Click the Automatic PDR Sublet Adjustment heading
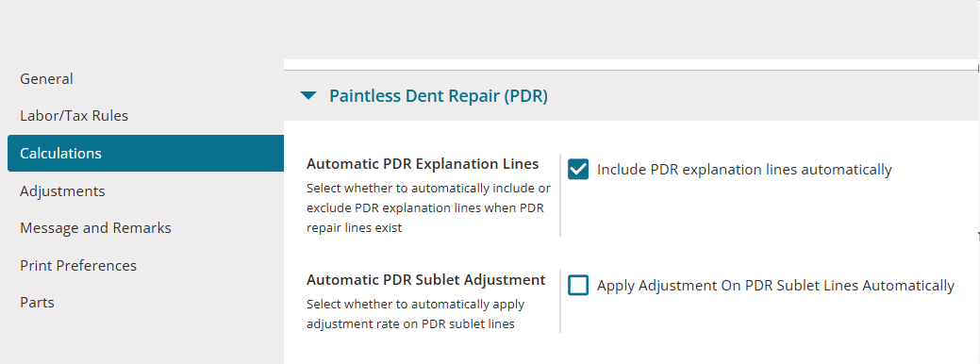 click(425, 280)
